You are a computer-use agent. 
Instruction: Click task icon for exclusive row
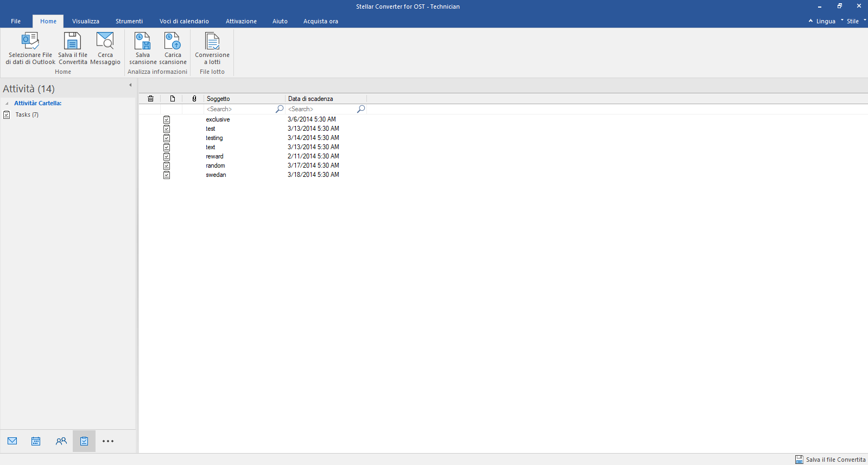[167, 119]
